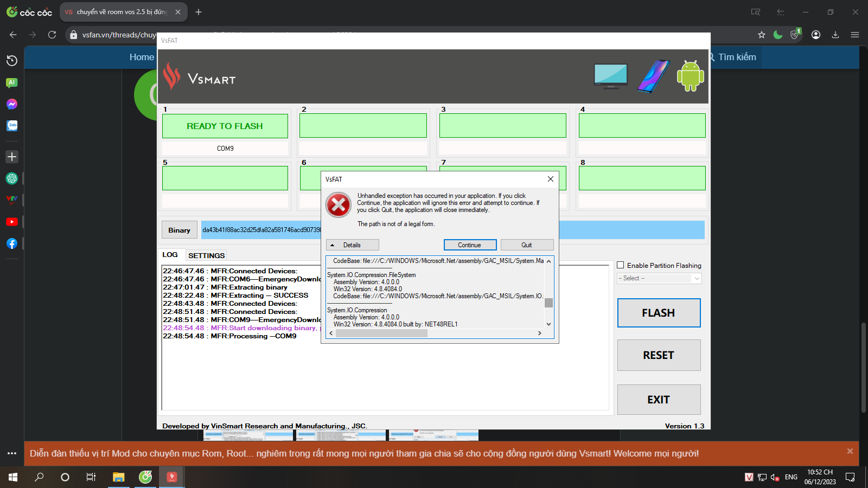This screenshot has width=868, height=488.
Task: Click the smartphone icon in header
Action: [653, 76]
